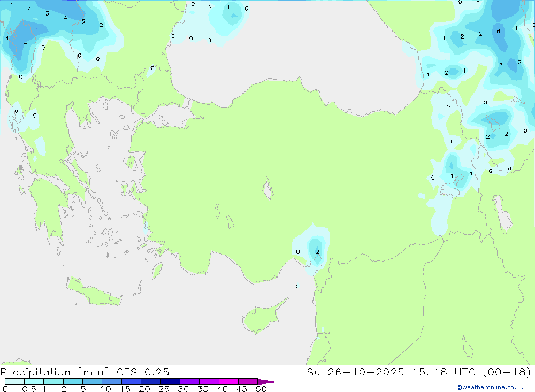Click the 'Precipitation [mm]' title text
The image size is (535, 392).
pyautogui.click(x=55, y=372)
